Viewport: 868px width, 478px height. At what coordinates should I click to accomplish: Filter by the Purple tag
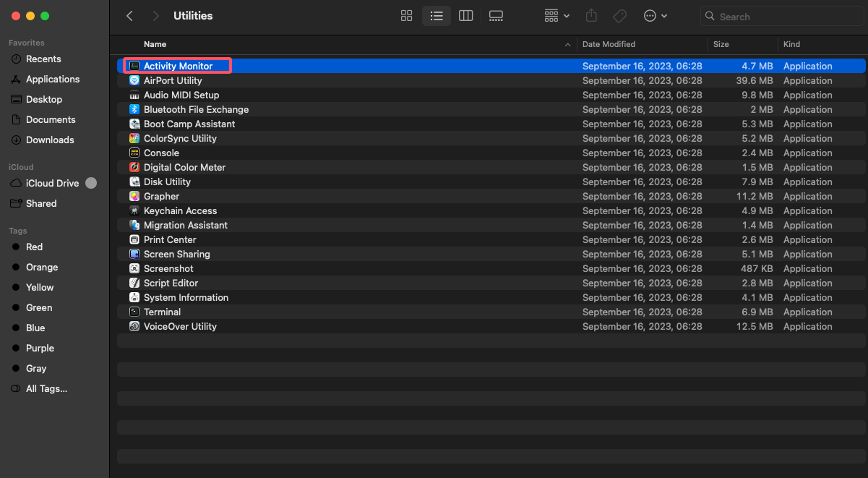tap(40, 348)
